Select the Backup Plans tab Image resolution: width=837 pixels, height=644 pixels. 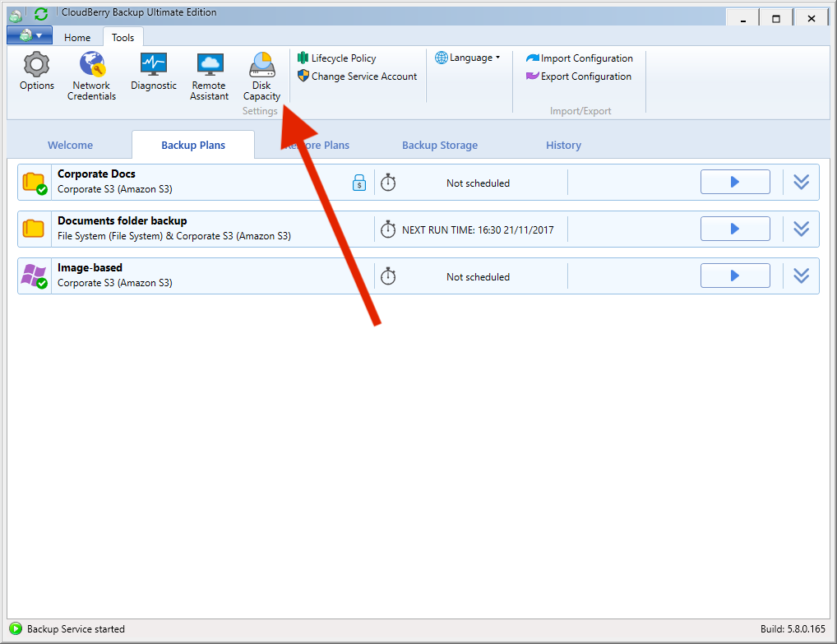click(x=193, y=146)
